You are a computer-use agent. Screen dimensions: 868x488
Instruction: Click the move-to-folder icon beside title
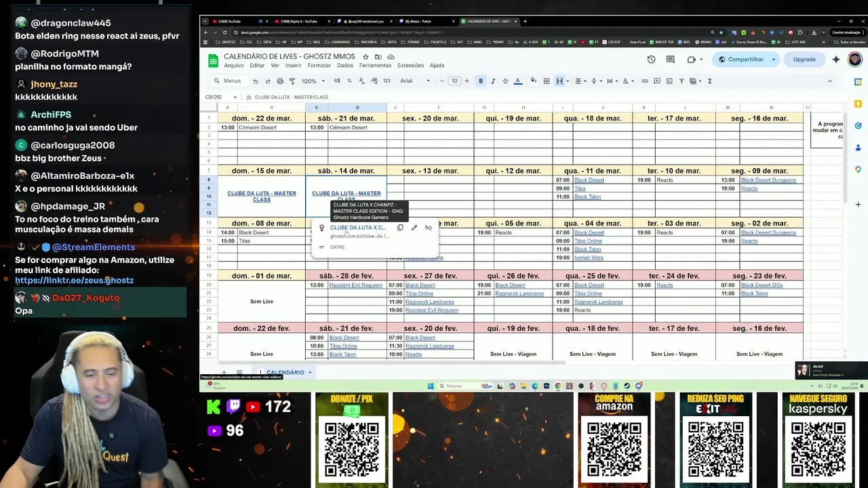click(x=378, y=57)
